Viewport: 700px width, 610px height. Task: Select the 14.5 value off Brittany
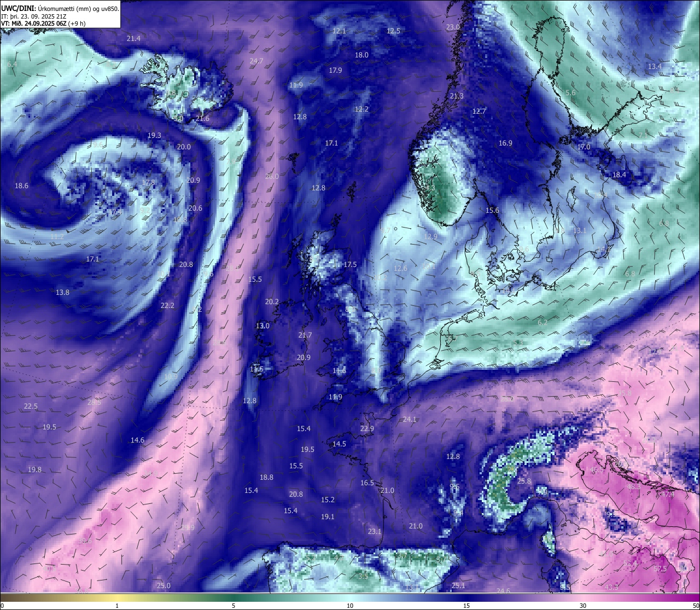pyautogui.click(x=339, y=444)
